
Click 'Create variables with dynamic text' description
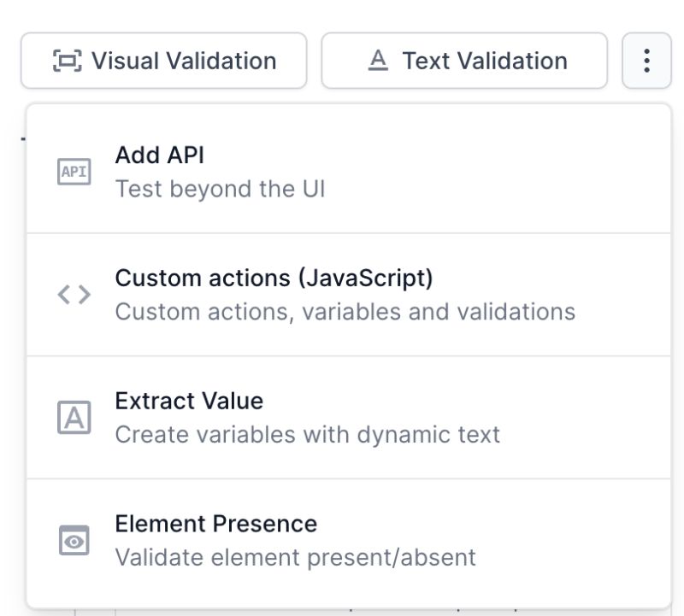[x=307, y=435]
